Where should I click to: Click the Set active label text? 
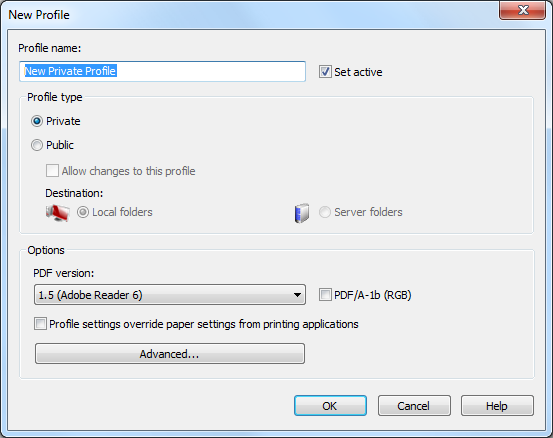(x=358, y=72)
